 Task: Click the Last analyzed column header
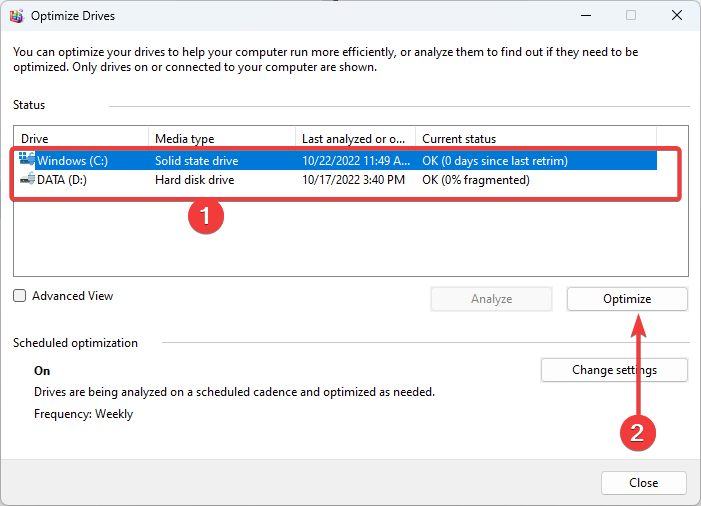(354, 139)
